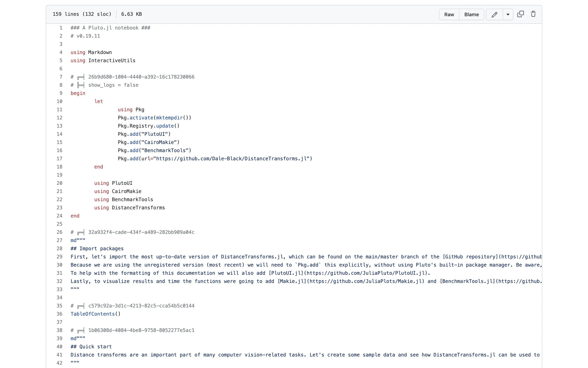Click cell ID c579c92a-3d1c-4213-82c5-cca54b5c0144
Screen dimensions: 588x368
141,306
